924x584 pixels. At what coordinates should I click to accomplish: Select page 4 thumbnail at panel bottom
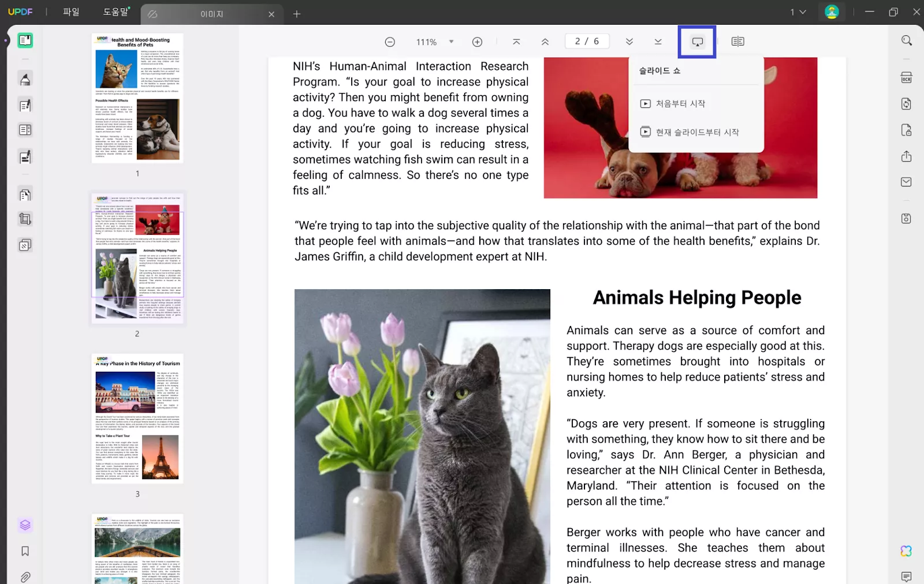pos(137,549)
